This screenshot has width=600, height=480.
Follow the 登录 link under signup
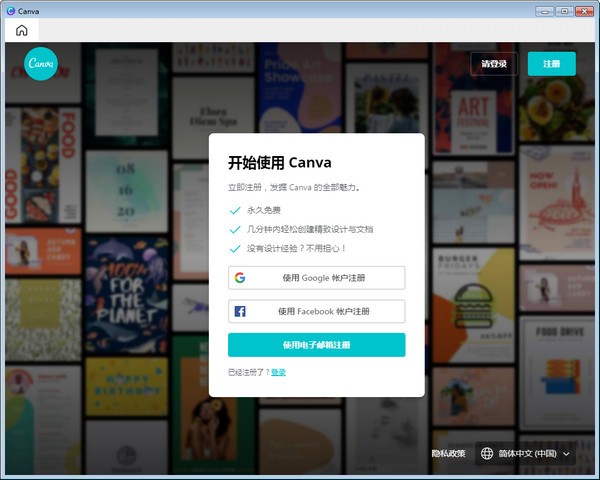click(x=278, y=372)
